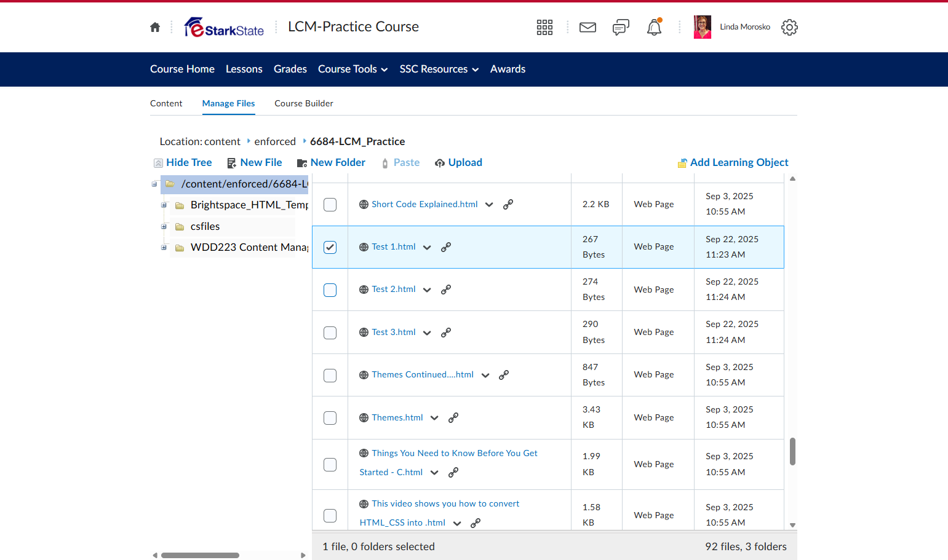Open the Themes Continued....html file link

pyautogui.click(x=423, y=374)
